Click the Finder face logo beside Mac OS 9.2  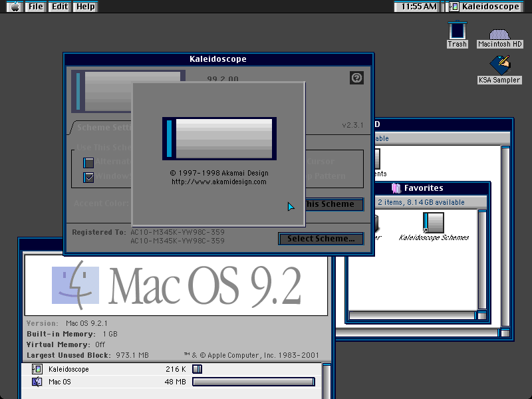[75, 285]
